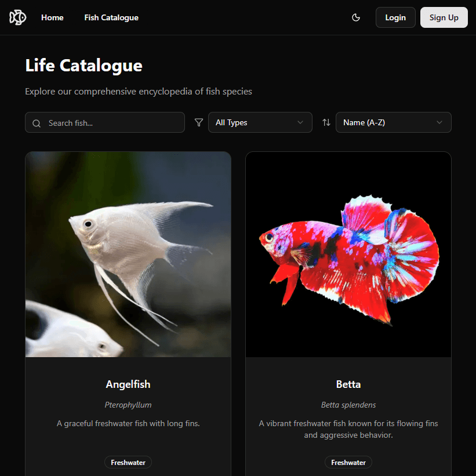476x476 pixels.
Task: Open the Name (A-Z) sort dropdown
Action: click(x=394, y=122)
